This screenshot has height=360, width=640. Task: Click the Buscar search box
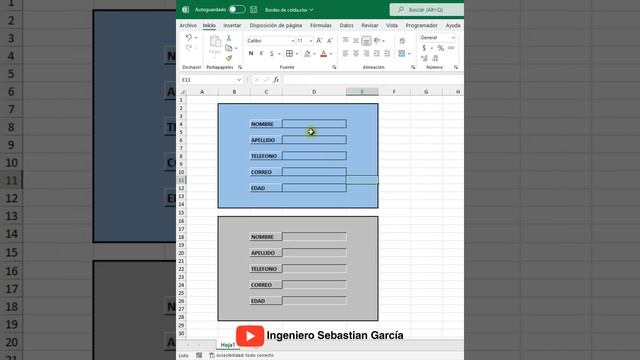427,10
